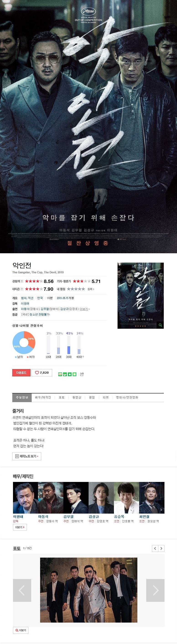
Task: Expand cast list with 더보기 link
Action: (x=84, y=309)
